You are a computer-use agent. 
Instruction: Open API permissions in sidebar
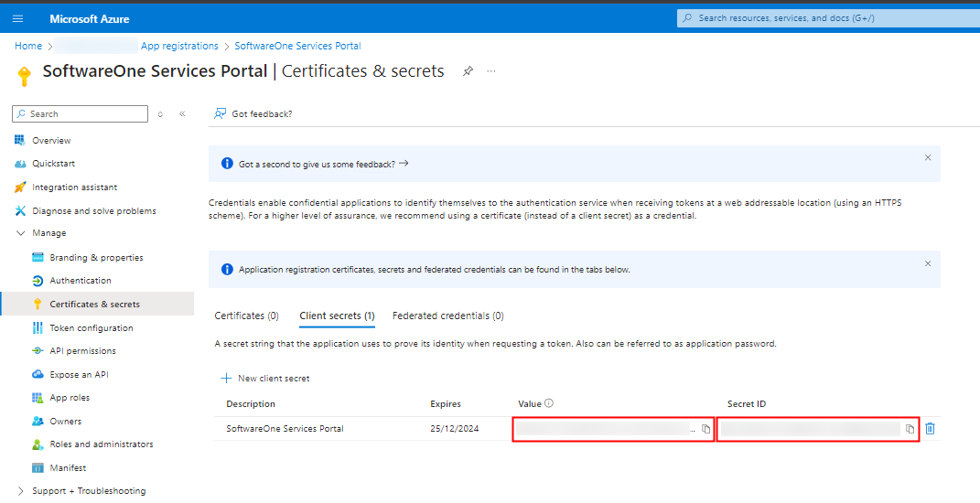pyautogui.click(x=82, y=351)
